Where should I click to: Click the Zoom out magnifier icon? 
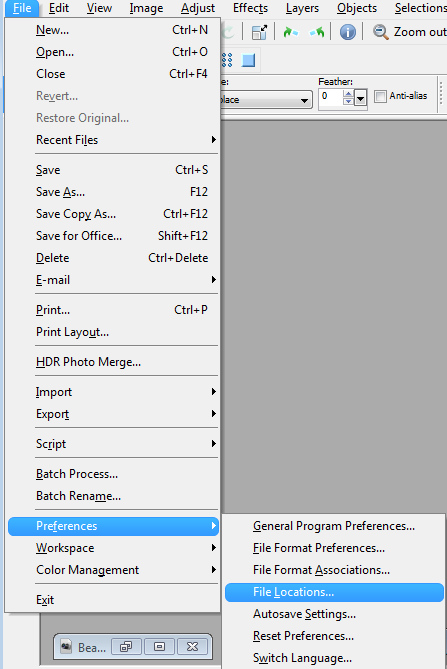coord(380,32)
